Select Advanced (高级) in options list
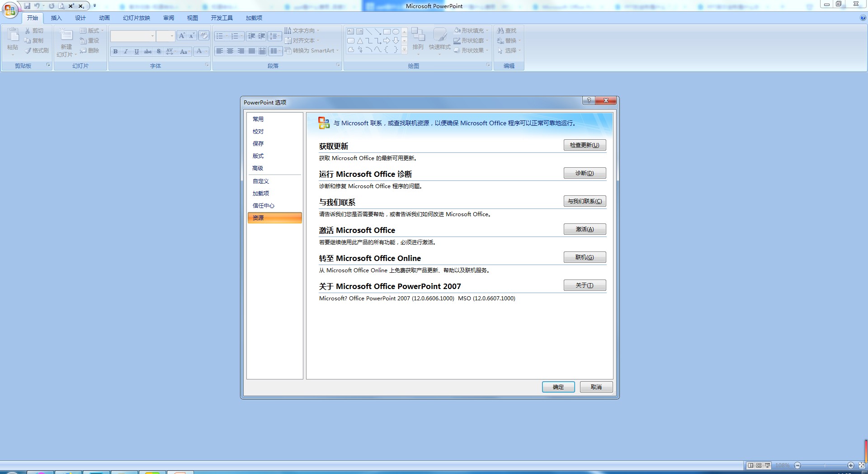The height and width of the screenshot is (474, 868). pyautogui.click(x=275, y=168)
